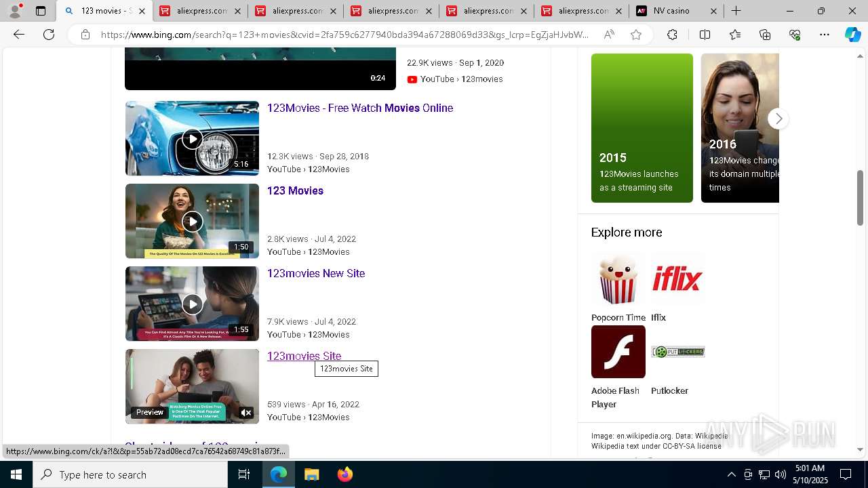The image size is (868, 488).
Task: Toggle Split screen view icon
Action: [705, 35]
